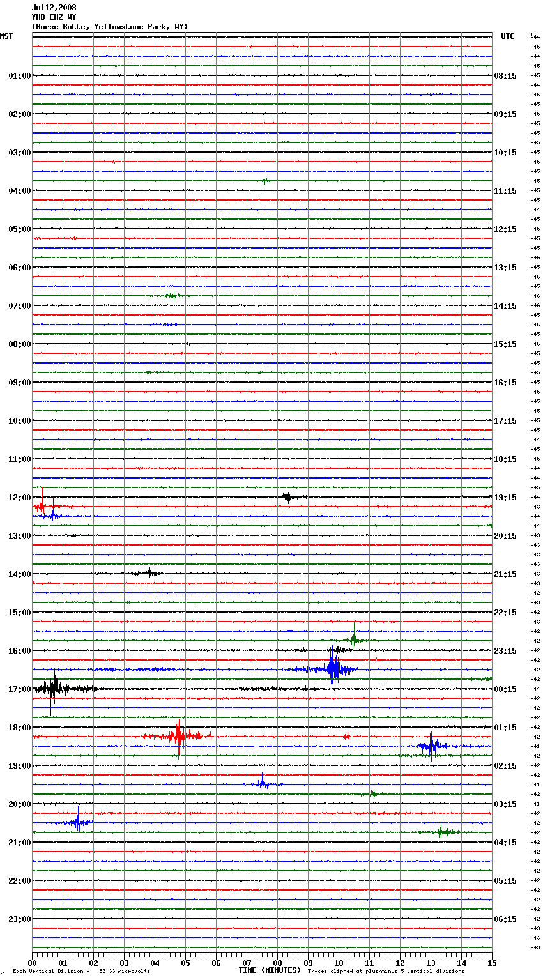This screenshot has width=543, height=980.
Task: Click the 21:15 UTC time label
Action: pyautogui.click(x=505, y=574)
